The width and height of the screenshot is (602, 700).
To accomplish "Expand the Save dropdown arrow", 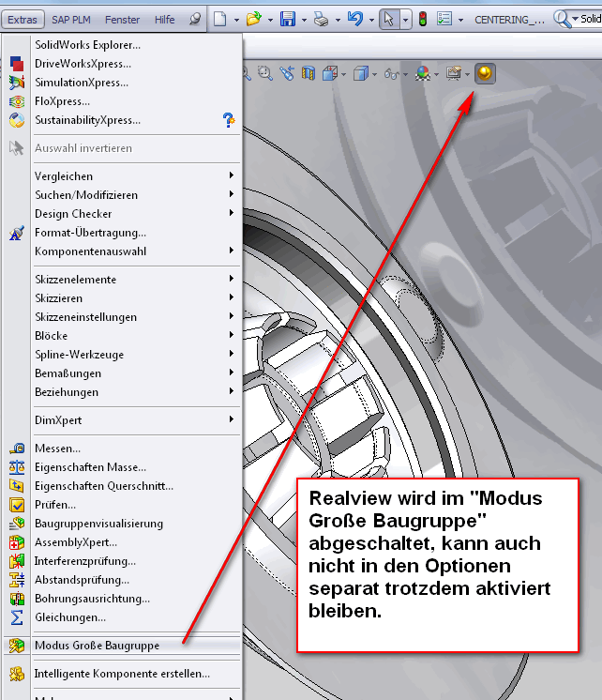I will (304, 20).
